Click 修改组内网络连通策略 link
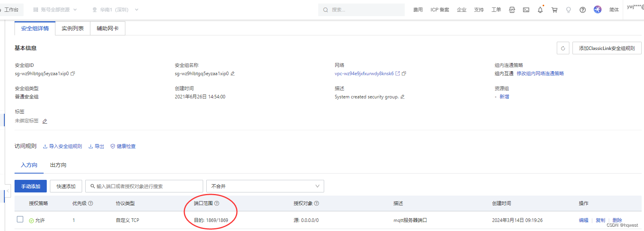Viewport: 644px width, 231px height. 540,74
